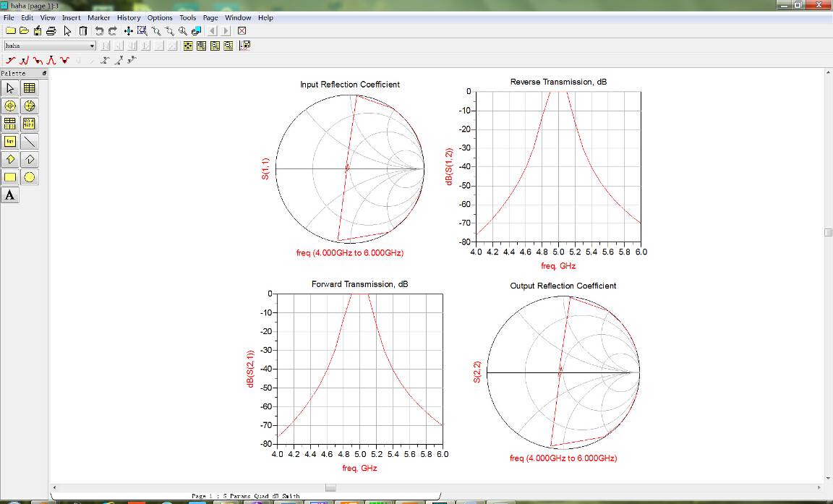Select the Page 1 S Params tab
The height and width of the screenshot is (504, 833).
click(x=245, y=496)
